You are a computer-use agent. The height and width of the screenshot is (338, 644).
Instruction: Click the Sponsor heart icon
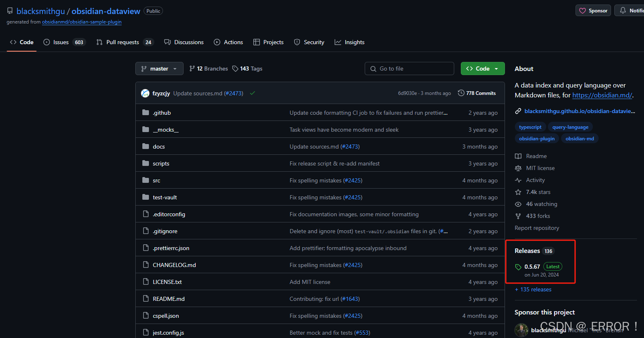(x=583, y=11)
